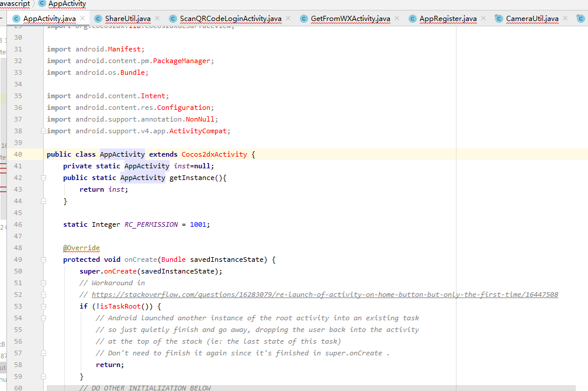Switch to the GetFromWXActivity.java tab
Viewport: 588px width, 391px height.
point(350,18)
